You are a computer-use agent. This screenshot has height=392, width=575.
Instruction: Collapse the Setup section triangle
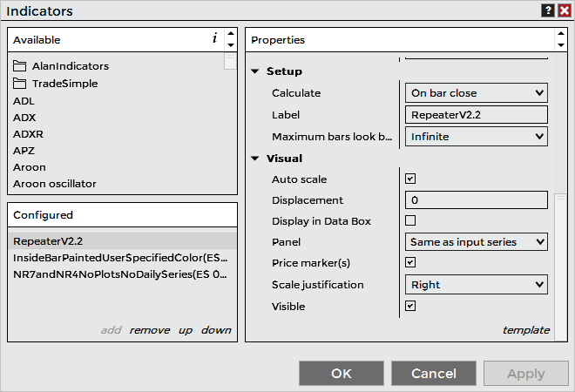coord(255,71)
